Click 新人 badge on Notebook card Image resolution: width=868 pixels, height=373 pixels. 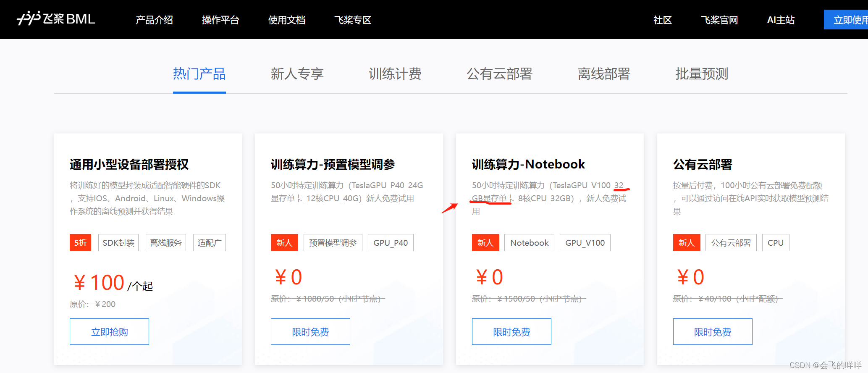point(485,243)
